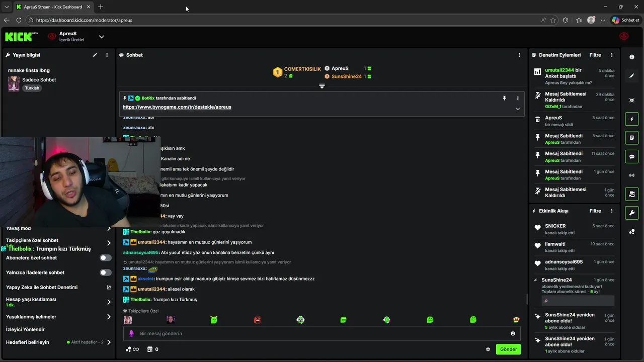This screenshot has width=644, height=362.
Task: Unpin the BotRix pinned message
Action: coord(504,98)
